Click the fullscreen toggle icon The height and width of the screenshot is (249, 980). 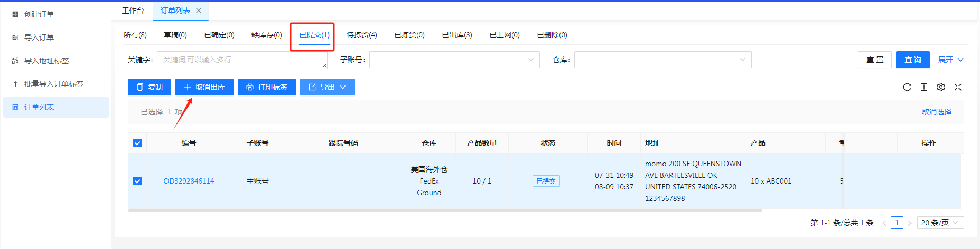pos(957,87)
